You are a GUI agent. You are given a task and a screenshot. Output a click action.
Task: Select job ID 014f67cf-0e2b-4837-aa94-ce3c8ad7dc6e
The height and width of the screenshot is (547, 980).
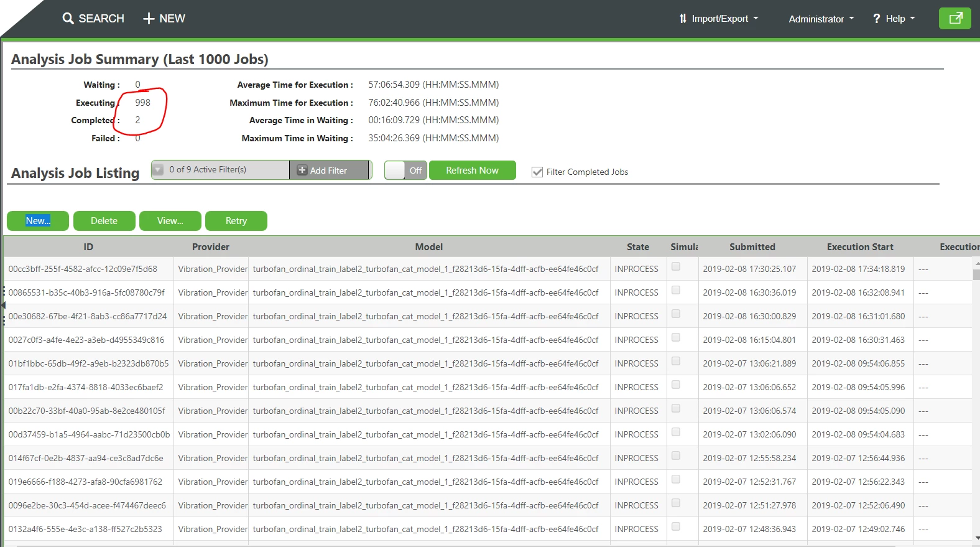[86, 458]
